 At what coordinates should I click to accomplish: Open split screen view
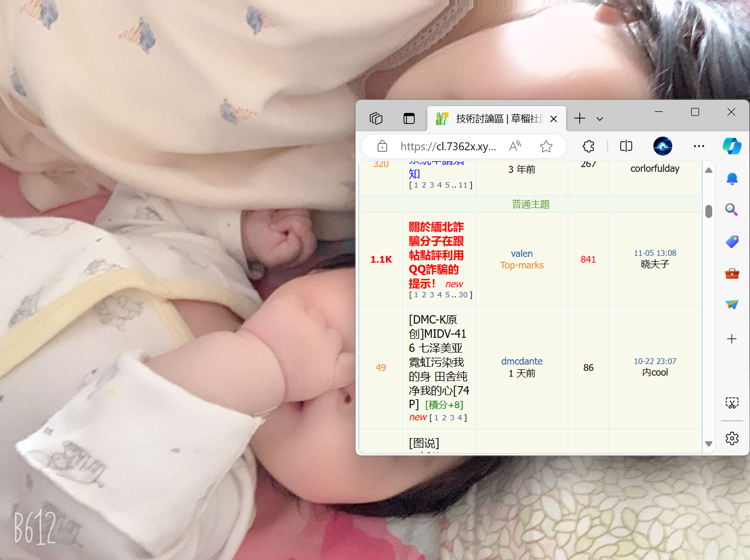[626, 146]
